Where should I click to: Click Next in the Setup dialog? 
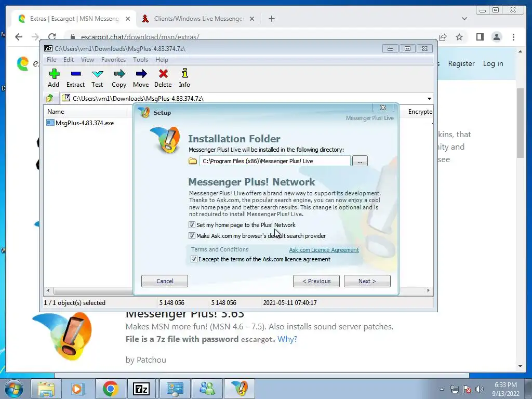(367, 281)
